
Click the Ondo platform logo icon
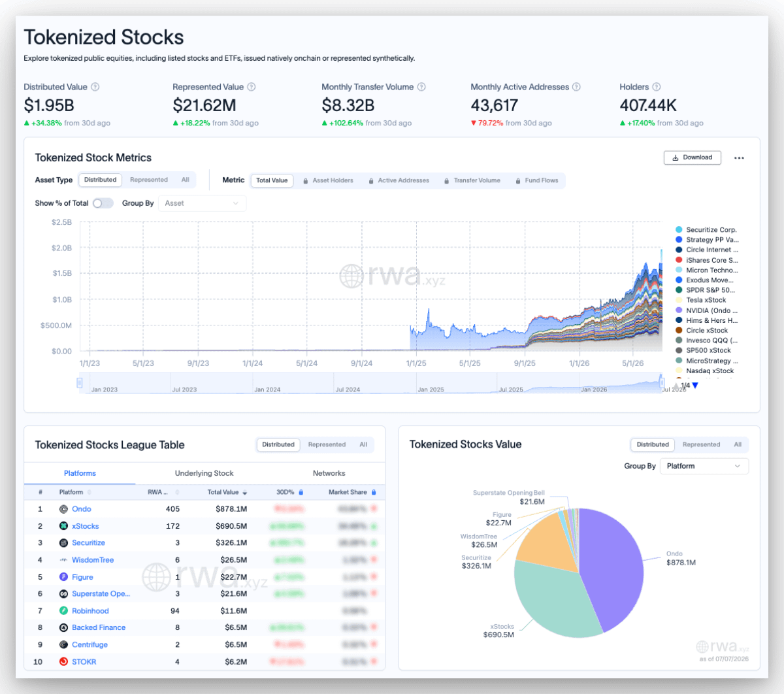[x=63, y=509]
